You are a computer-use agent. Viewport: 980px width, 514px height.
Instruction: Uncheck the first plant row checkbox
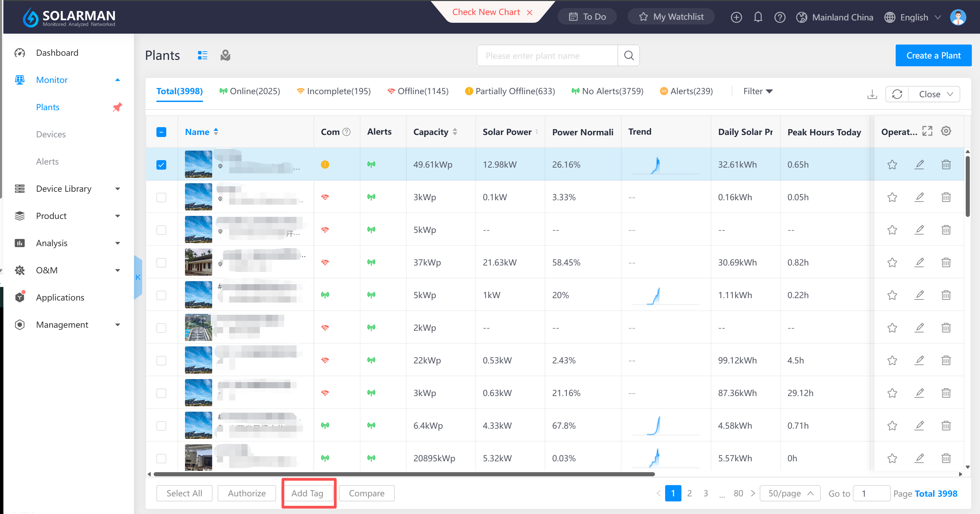click(x=161, y=165)
